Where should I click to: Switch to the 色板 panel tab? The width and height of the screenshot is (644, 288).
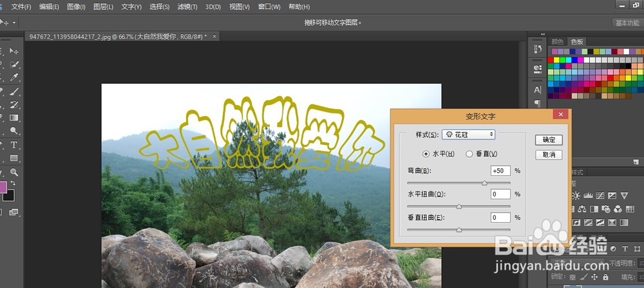577,41
